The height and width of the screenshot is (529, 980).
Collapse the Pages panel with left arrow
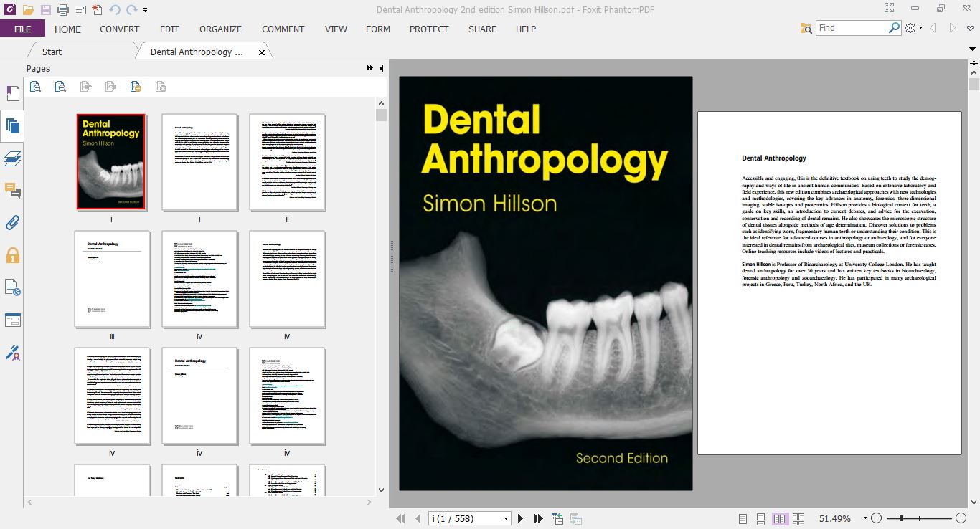click(x=381, y=68)
